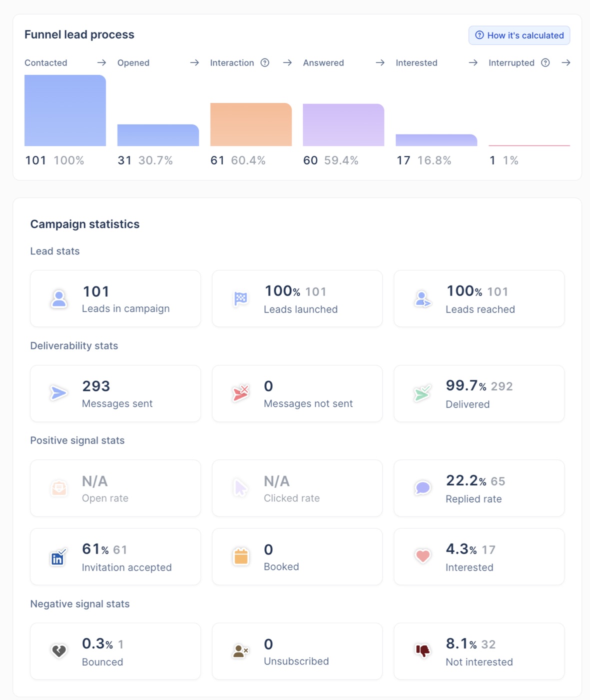
Task: Click the Unsubscribed user icon
Action: pos(241,651)
